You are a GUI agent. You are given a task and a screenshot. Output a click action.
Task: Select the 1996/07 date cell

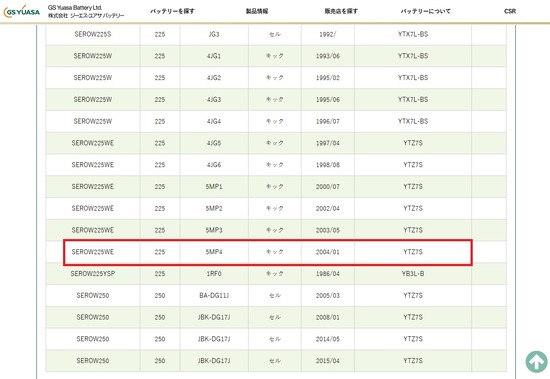click(x=328, y=121)
